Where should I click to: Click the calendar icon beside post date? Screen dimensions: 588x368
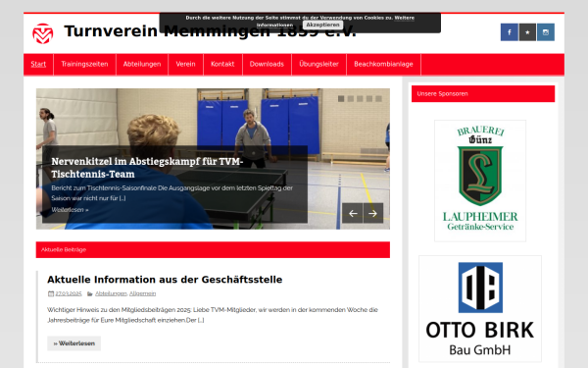51,293
